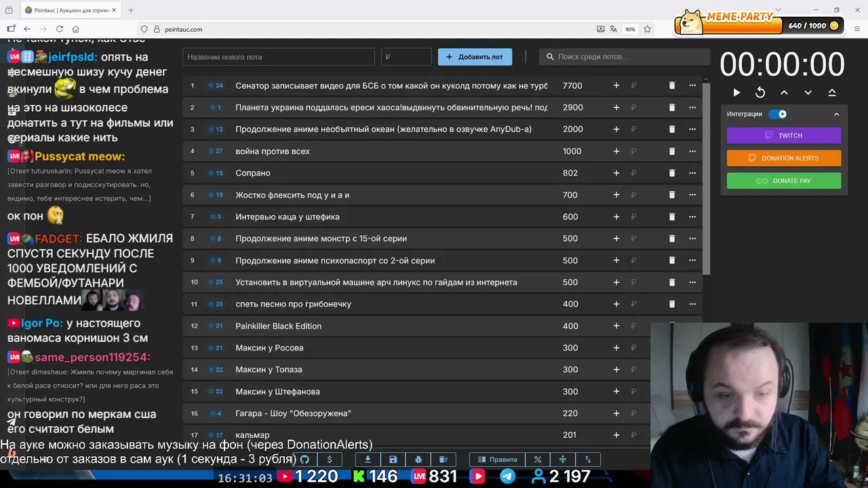This screenshot has width=868, height=488.
Task: Click the lot list vertical scrollbar
Action: click(x=705, y=178)
